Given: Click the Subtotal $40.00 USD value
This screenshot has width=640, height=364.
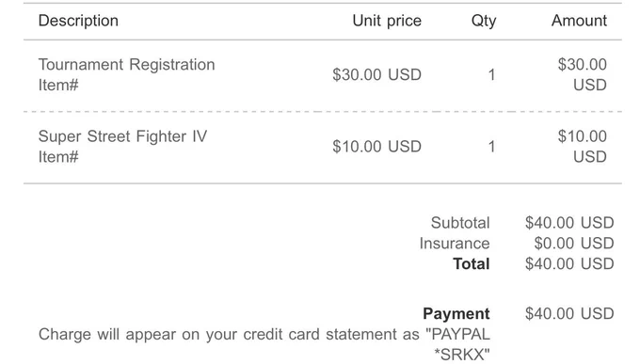Looking at the screenshot, I should click(569, 223).
